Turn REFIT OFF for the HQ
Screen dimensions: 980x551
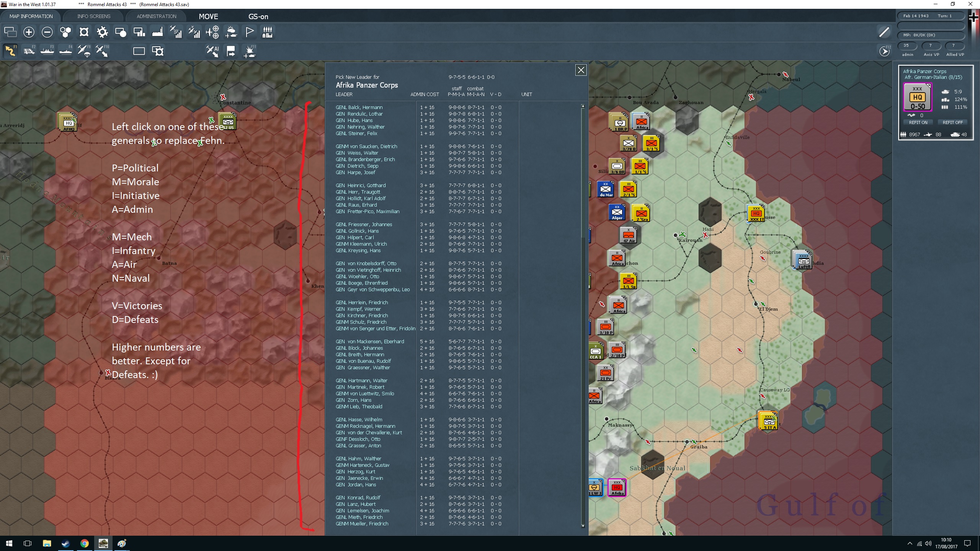coord(952,122)
